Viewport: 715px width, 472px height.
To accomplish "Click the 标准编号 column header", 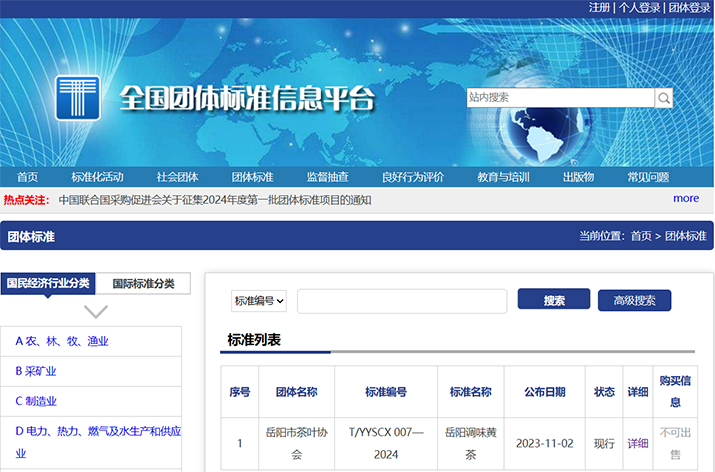I will [x=386, y=392].
